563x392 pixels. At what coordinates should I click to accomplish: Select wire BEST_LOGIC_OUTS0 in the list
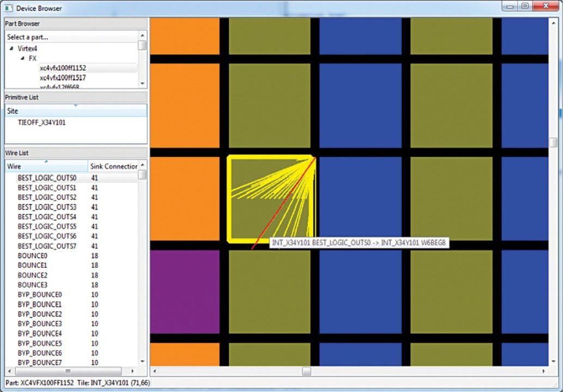click(47, 177)
